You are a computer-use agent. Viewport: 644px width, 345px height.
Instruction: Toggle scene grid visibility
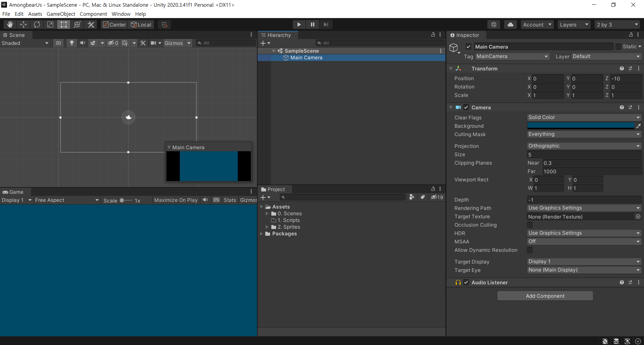coord(125,43)
